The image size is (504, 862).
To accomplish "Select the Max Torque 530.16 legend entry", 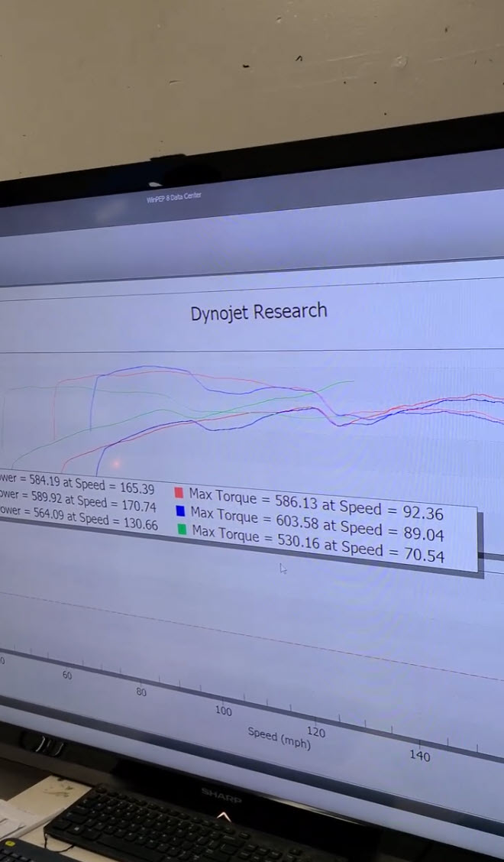I will [x=318, y=543].
